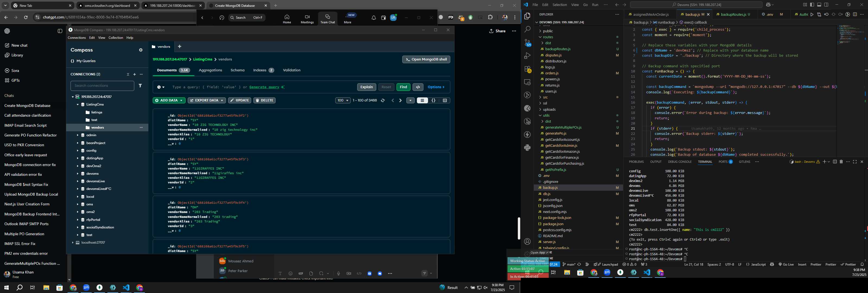Click the Explain button
This screenshot has height=293, width=868.
pos(367,87)
